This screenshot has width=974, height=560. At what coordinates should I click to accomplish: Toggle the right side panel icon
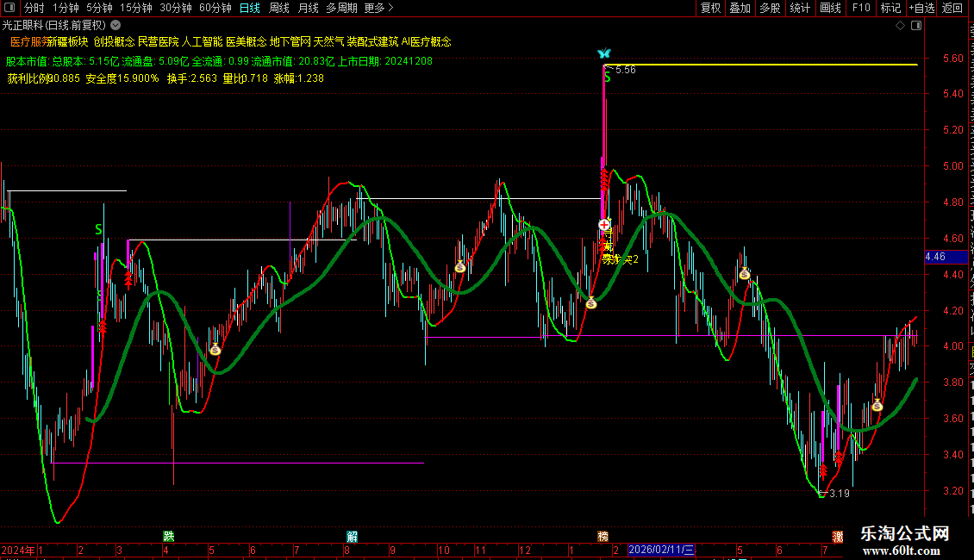[915, 26]
